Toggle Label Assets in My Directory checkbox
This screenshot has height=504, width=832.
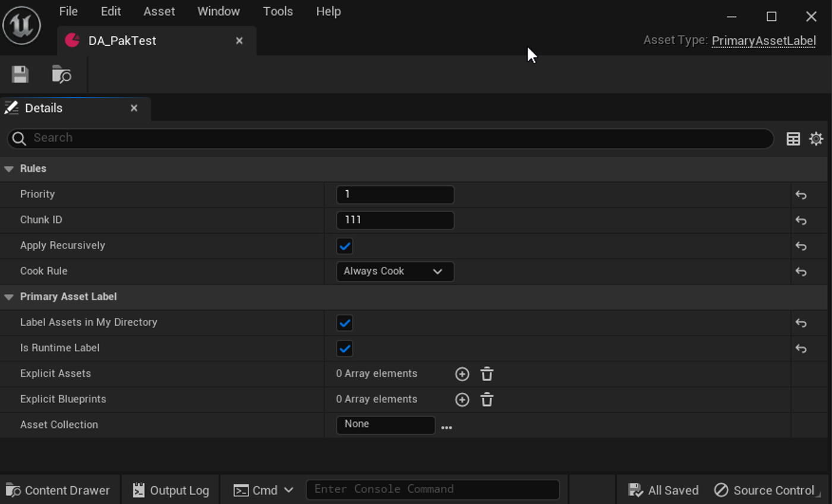point(345,323)
